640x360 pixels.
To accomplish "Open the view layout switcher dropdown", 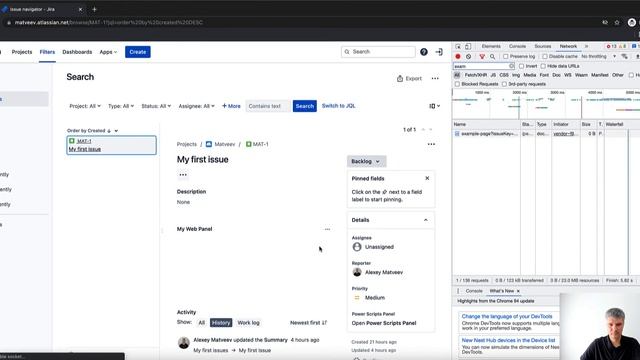I will point(434,106).
